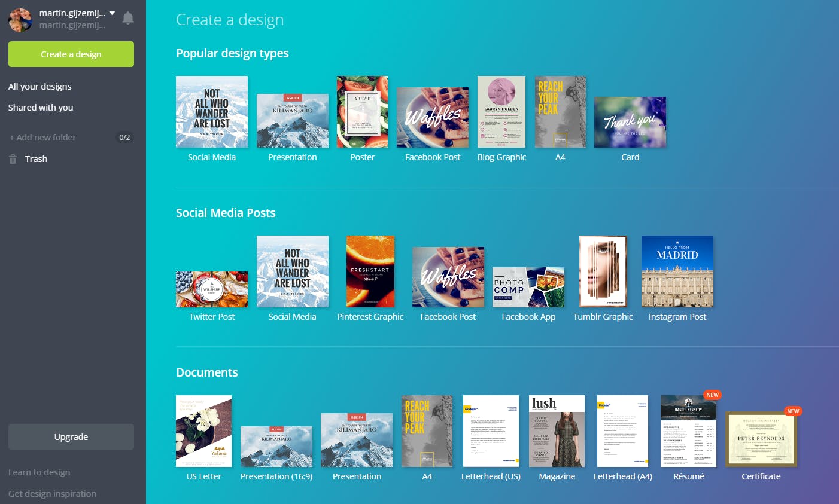Click the green Create a design button
The image size is (839, 504).
pyautogui.click(x=71, y=54)
